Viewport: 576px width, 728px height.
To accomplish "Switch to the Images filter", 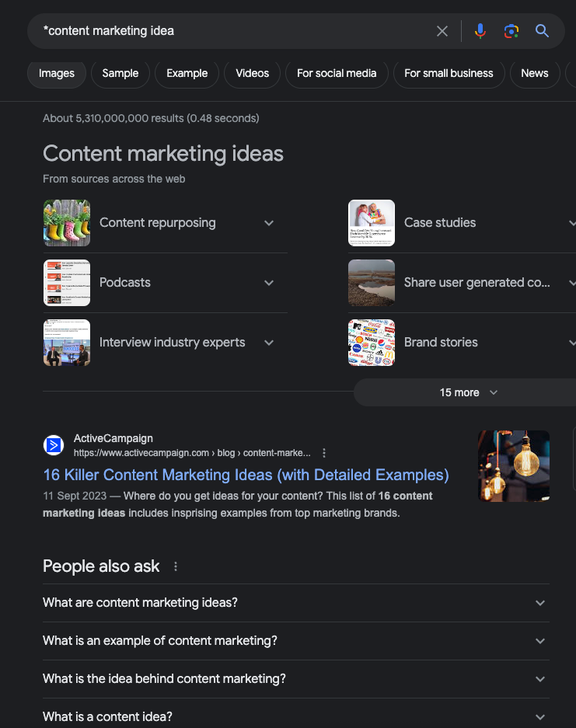I will pyautogui.click(x=57, y=73).
